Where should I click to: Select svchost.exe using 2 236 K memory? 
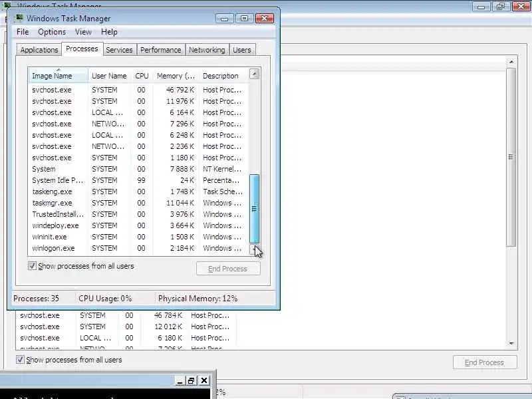pos(138,146)
